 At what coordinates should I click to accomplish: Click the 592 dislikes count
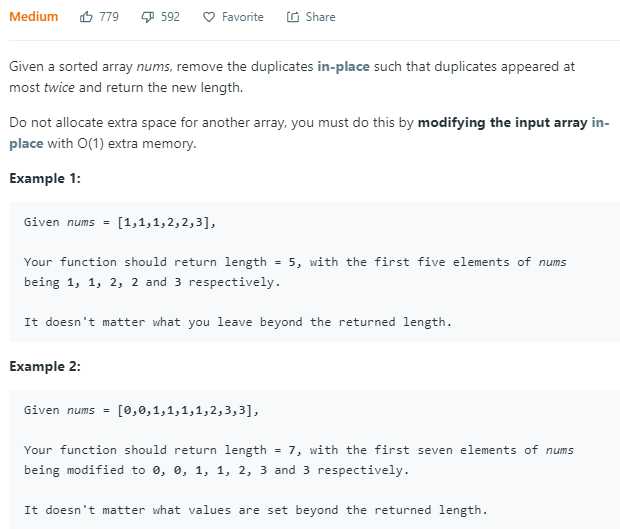pos(170,17)
